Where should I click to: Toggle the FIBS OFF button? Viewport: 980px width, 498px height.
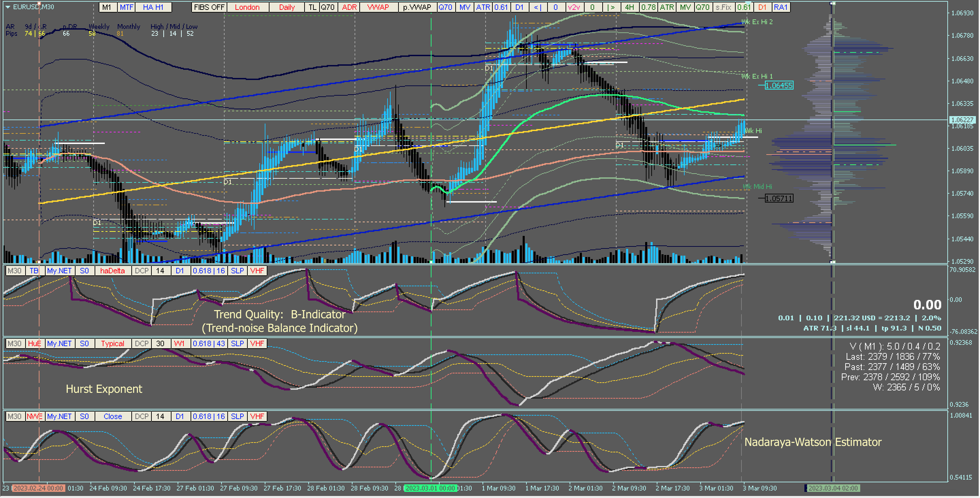click(x=209, y=7)
